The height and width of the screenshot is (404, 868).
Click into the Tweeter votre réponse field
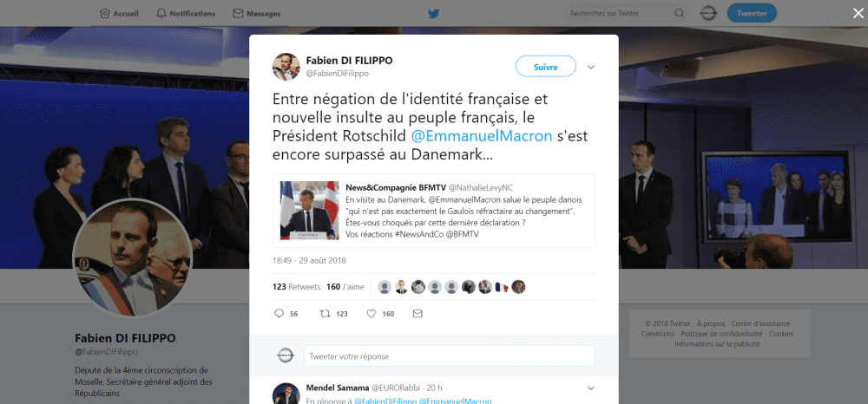coord(450,356)
